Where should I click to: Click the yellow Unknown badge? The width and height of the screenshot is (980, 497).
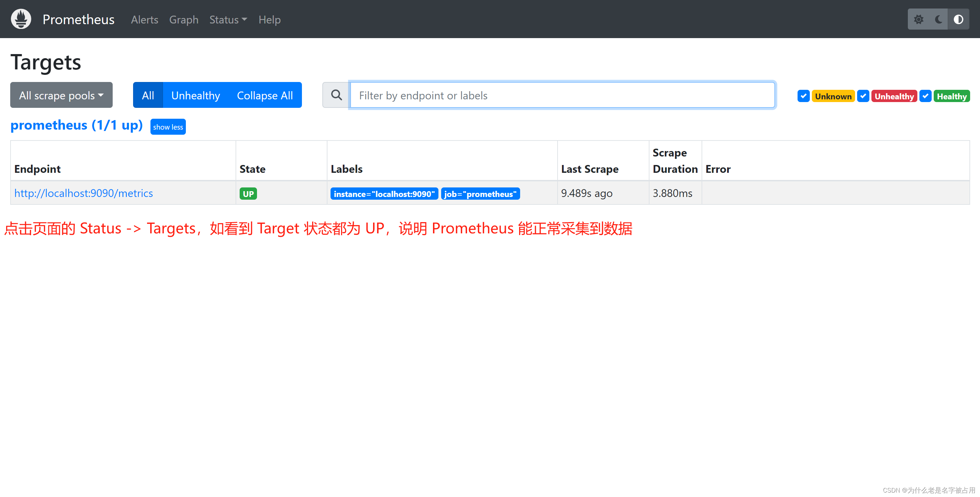tap(833, 96)
